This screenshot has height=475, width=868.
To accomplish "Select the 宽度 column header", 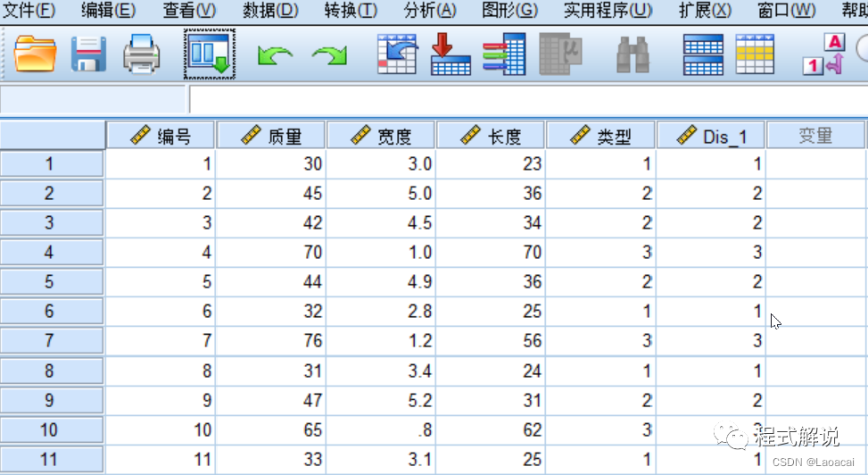I will (x=381, y=136).
